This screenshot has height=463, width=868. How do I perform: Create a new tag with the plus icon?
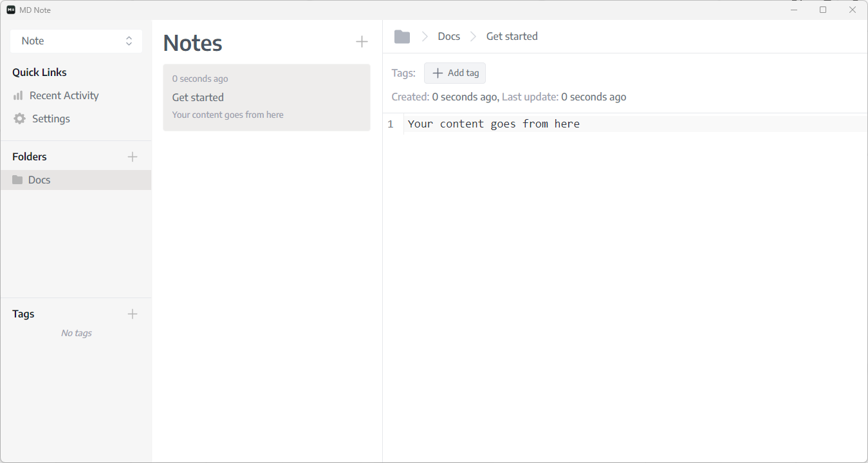click(133, 314)
